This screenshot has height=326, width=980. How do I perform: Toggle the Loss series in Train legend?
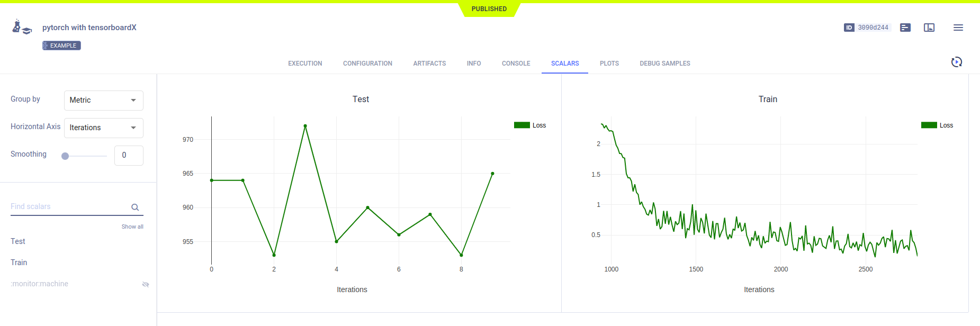[938, 125]
